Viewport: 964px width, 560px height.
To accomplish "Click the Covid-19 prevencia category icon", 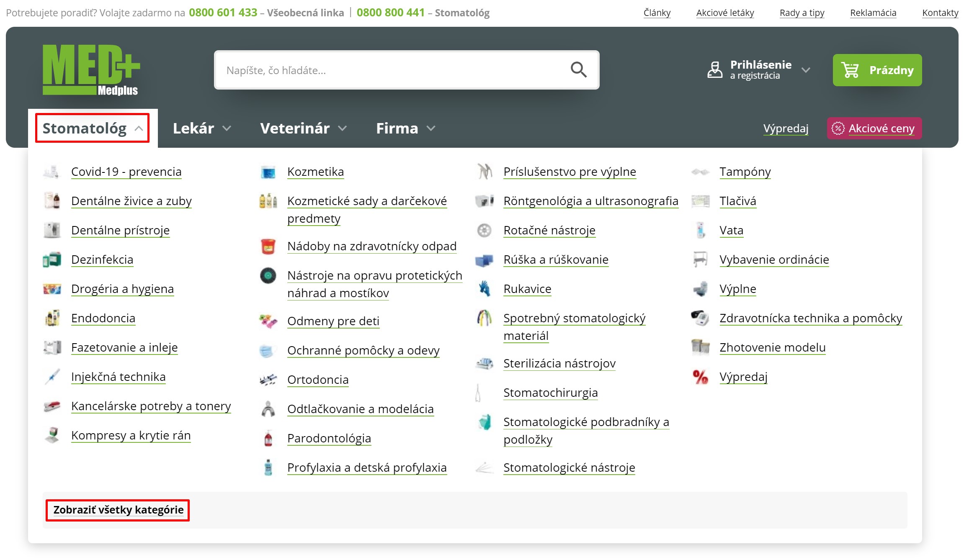I will click(x=52, y=172).
